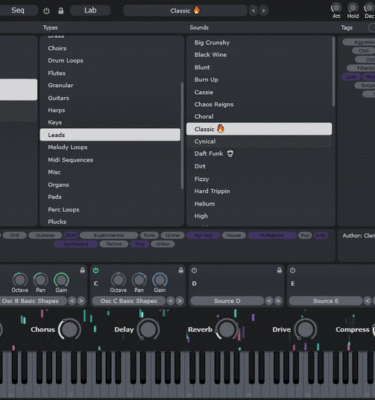Toggle Osc C lock icon
Viewport: 375px width, 400px height.
(x=181, y=270)
